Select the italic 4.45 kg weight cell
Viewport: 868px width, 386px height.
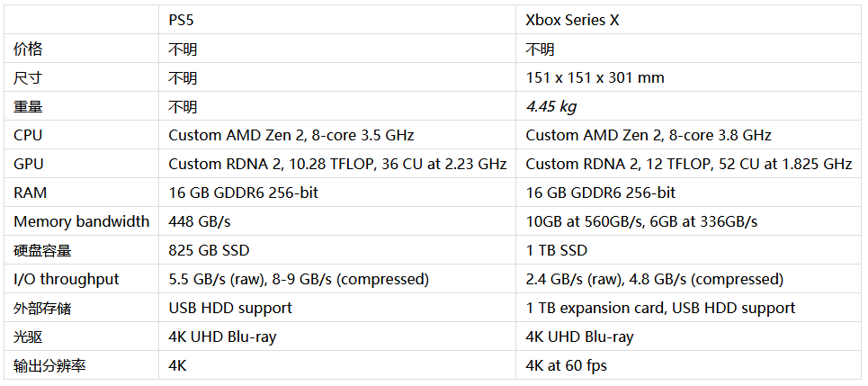click(550, 106)
